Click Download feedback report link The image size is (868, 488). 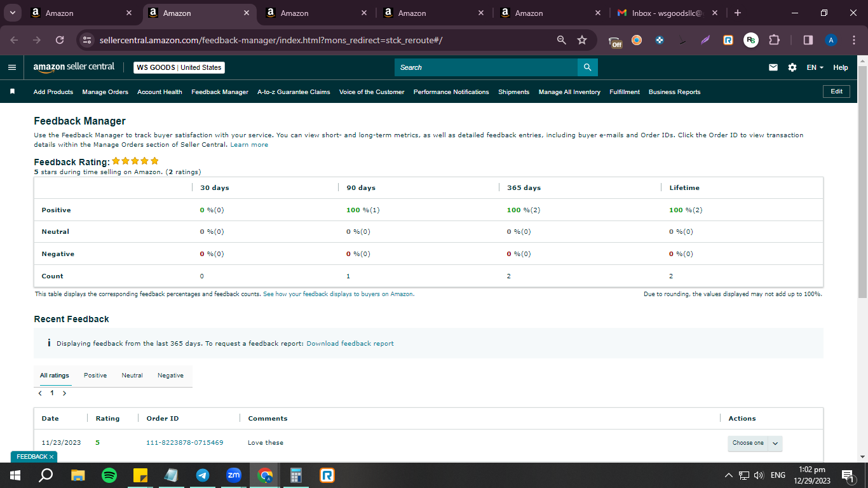tap(350, 344)
